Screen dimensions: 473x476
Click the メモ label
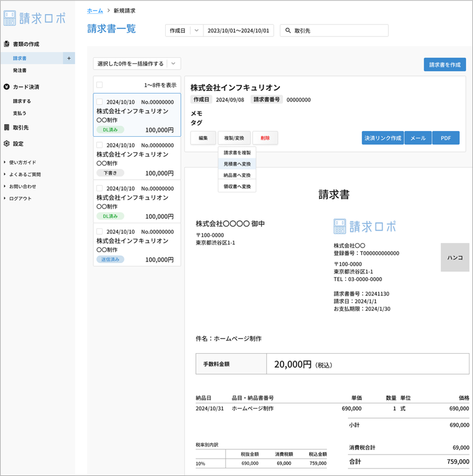pos(197,113)
